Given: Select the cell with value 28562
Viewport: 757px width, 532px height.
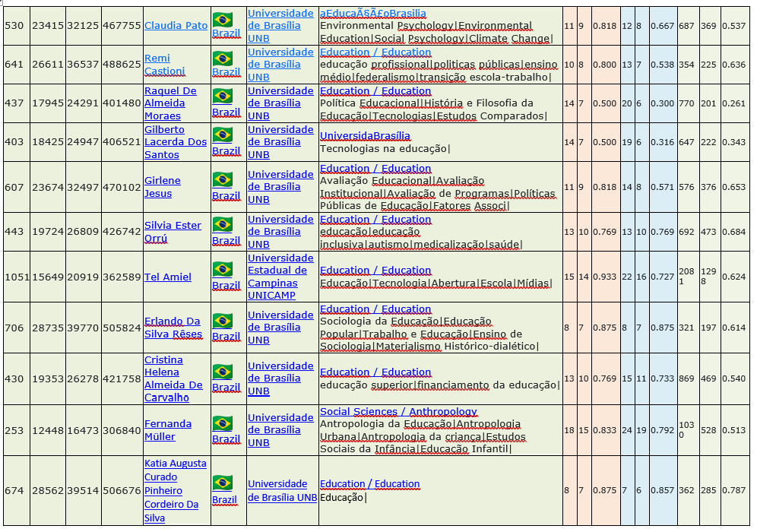Looking at the screenshot, I should (48, 490).
